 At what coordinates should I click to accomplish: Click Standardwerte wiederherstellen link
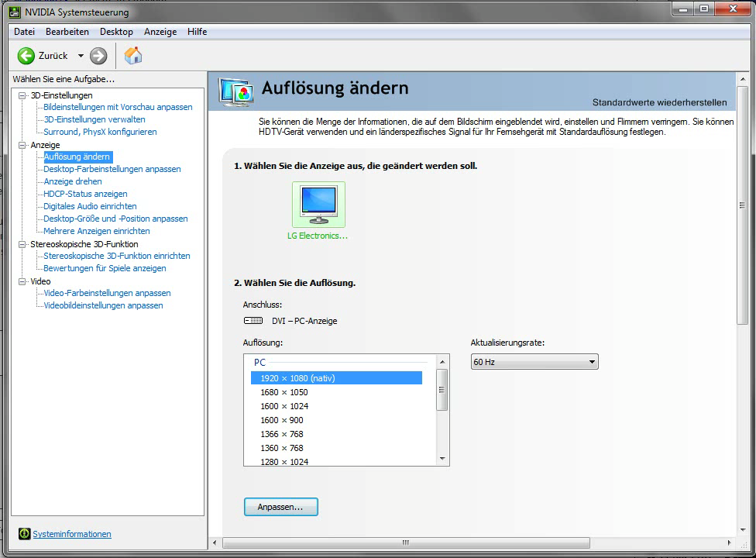point(660,102)
